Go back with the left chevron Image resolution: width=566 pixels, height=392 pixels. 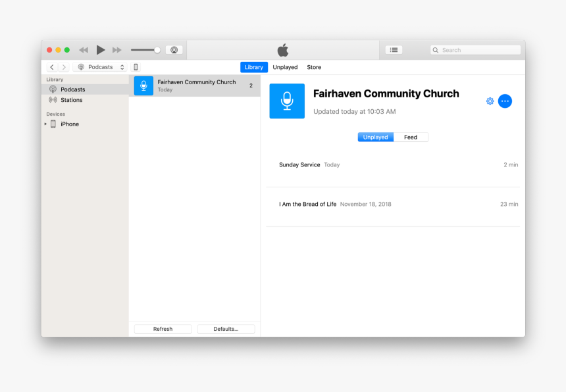(52, 67)
